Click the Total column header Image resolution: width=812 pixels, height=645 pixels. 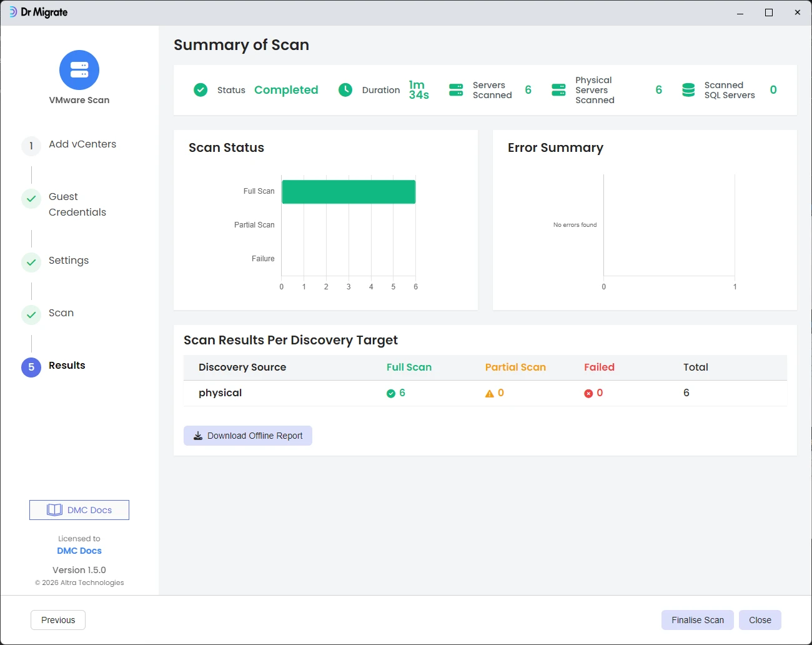[696, 367]
